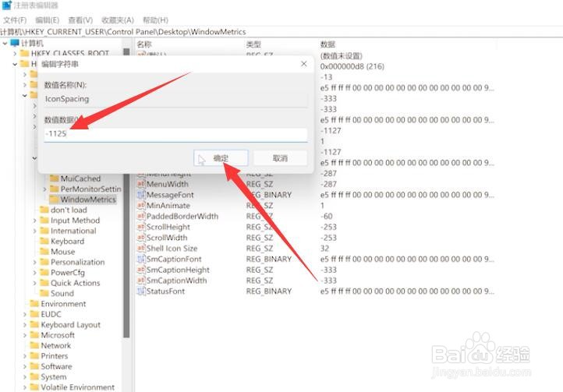This screenshot has width=563, height=392.
Task: Select the Keyboard folder icon
Action: 44,241
